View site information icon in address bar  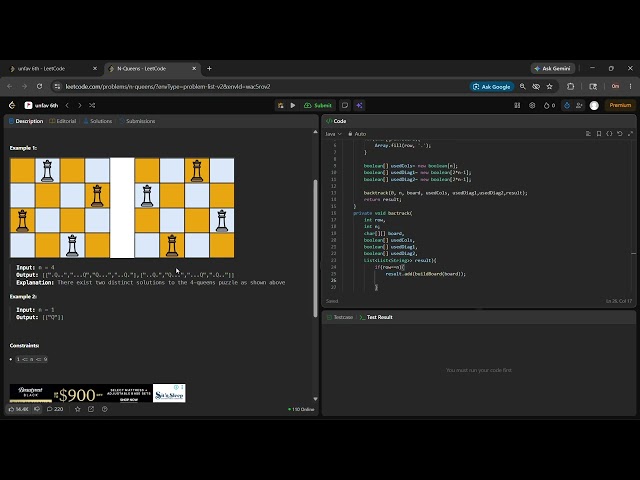coord(57,87)
